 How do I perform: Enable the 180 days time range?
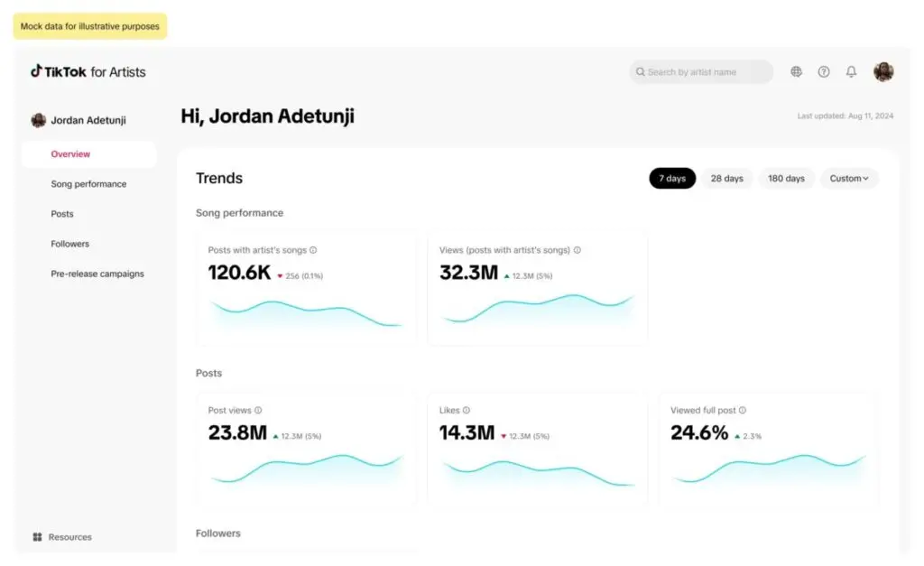pos(786,178)
